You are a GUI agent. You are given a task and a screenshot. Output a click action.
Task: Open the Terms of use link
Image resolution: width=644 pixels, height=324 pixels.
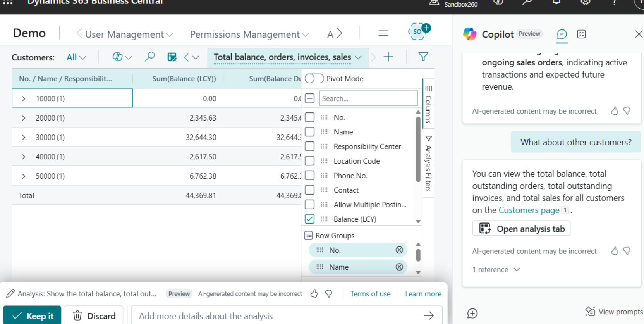pos(370,294)
